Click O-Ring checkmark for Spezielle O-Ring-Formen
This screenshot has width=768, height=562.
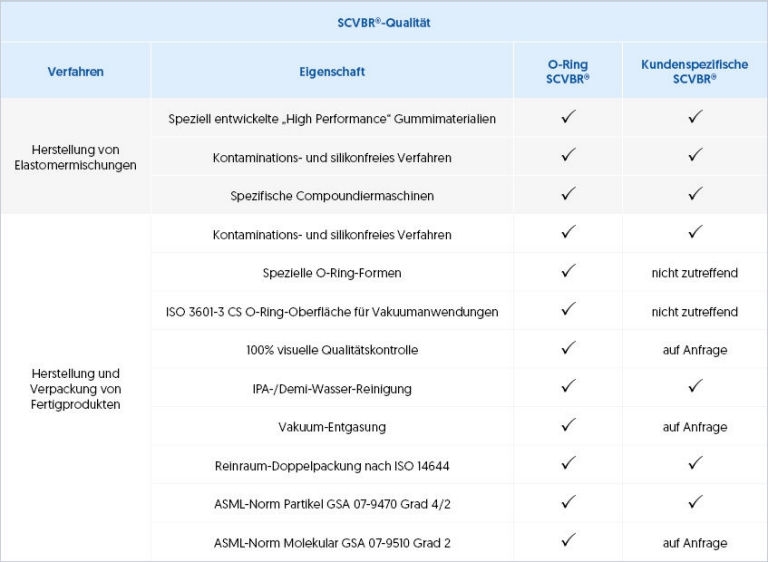tap(568, 271)
